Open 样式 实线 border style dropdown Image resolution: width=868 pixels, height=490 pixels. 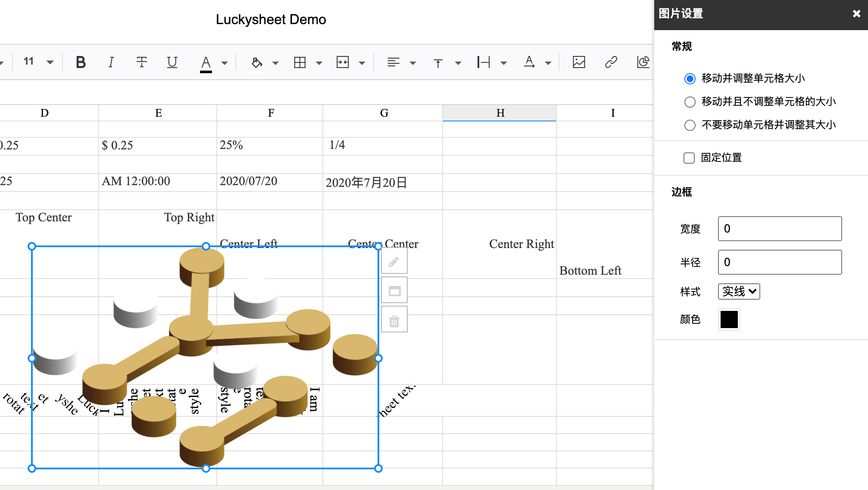click(x=739, y=292)
